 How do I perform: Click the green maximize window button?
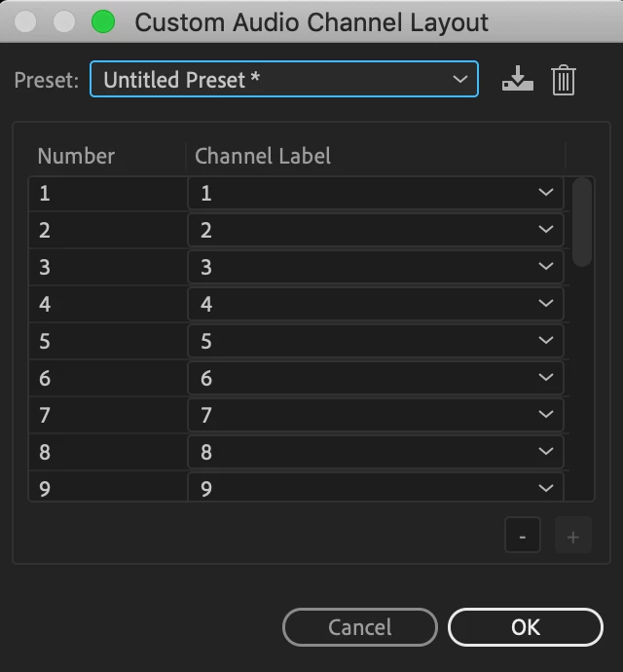pos(102,21)
